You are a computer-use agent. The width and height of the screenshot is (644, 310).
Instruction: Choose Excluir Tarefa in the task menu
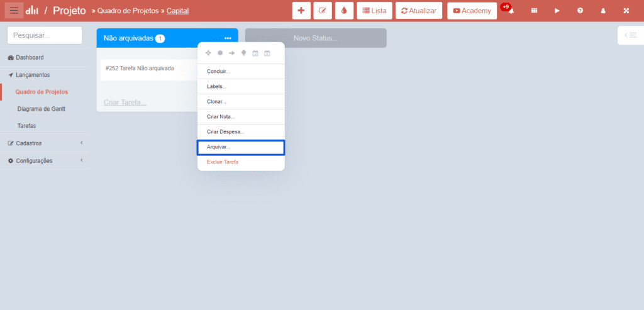point(241,162)
